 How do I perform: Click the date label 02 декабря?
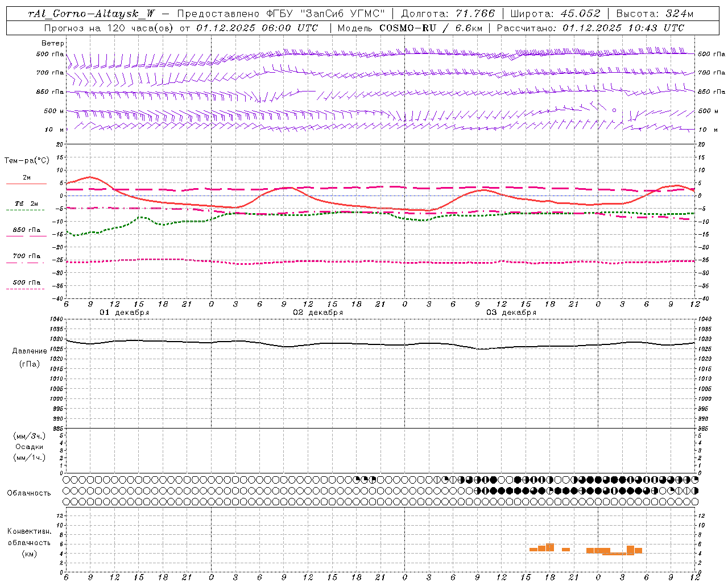coord(318,313)
